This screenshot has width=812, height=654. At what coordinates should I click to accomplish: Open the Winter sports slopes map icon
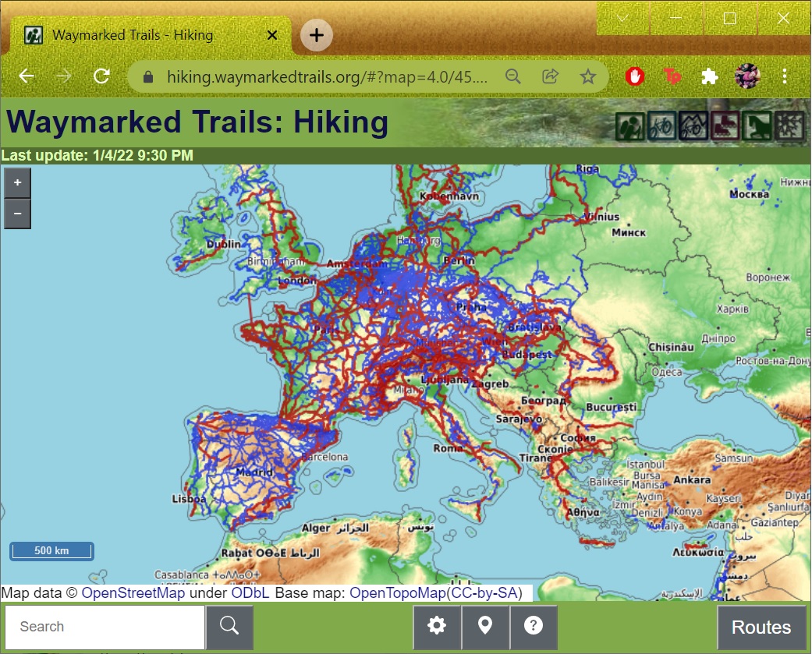tap(789, 126)
